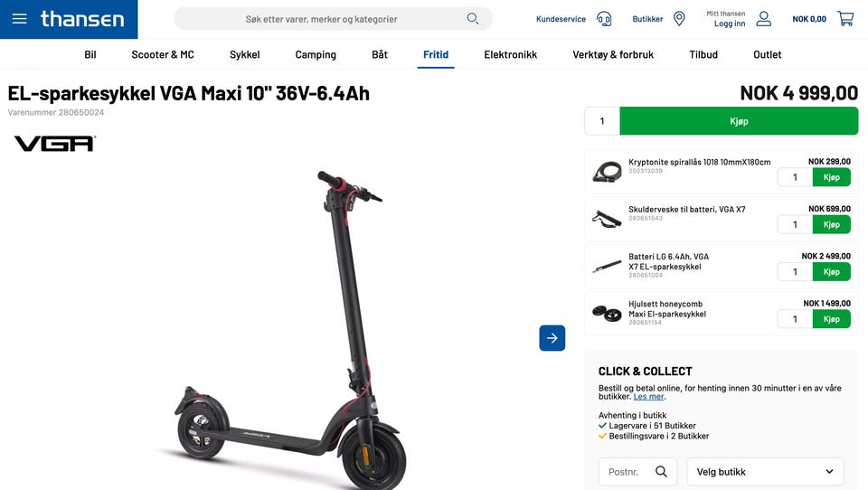Viewport: 868px width, 490px height.
Task: Click the Butikker location pin icon
Action: [x=679, y=19]
